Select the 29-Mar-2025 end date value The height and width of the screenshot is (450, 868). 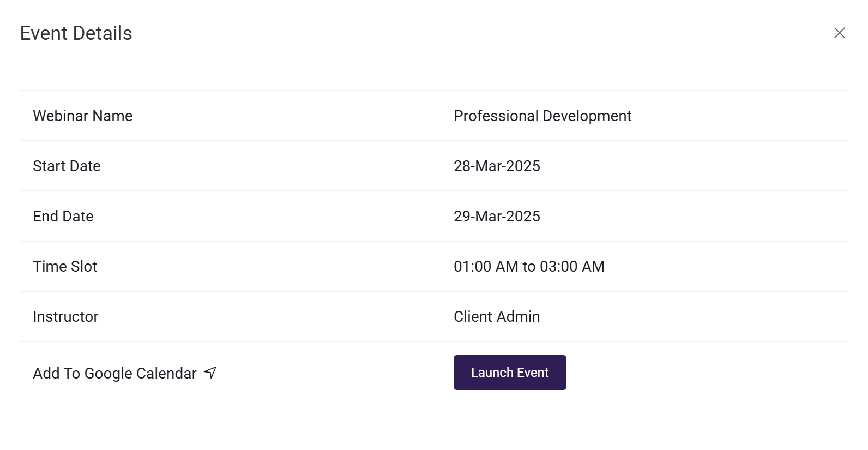[497, 216]
